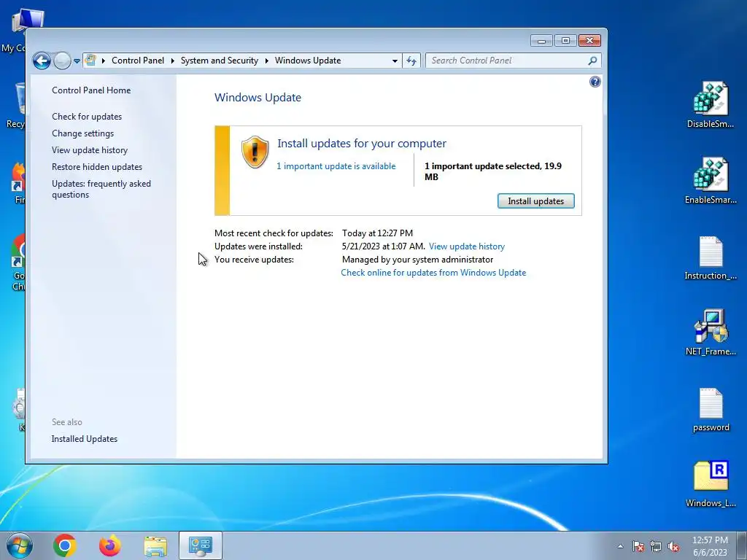Minimize the Windows Update window
Screen dimensions: 747x560
[x=542, y=41]
